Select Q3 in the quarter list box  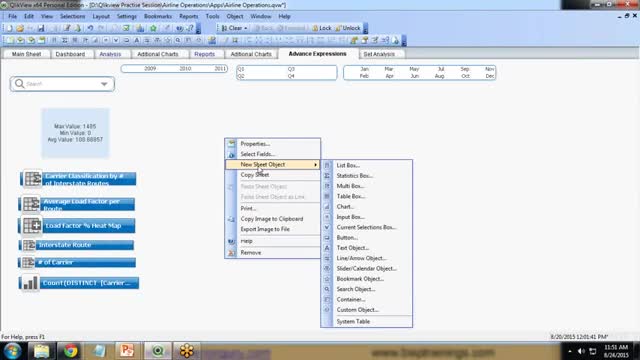click(291, 69)
